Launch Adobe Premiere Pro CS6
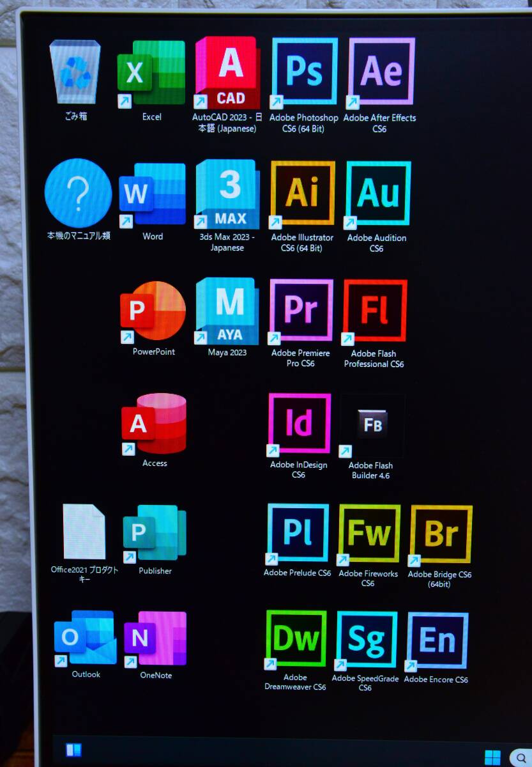 (301, 311)
